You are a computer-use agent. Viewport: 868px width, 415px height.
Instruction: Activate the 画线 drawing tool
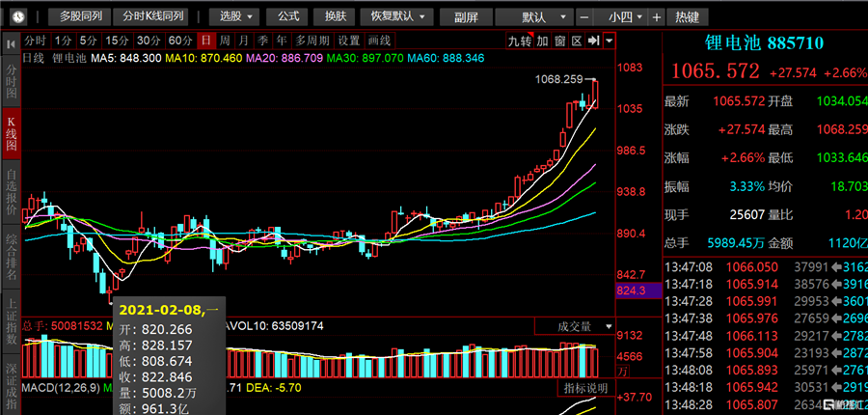[380, 41]
